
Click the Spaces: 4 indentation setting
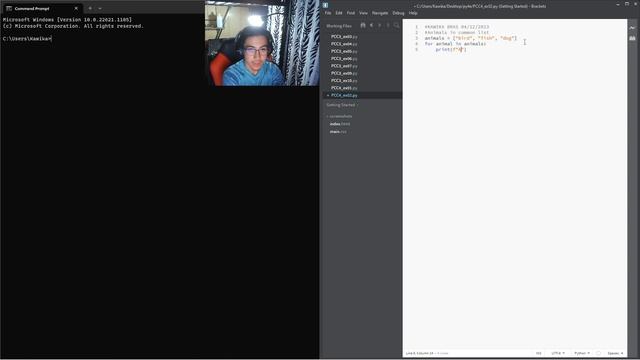(x=615, y=353)
